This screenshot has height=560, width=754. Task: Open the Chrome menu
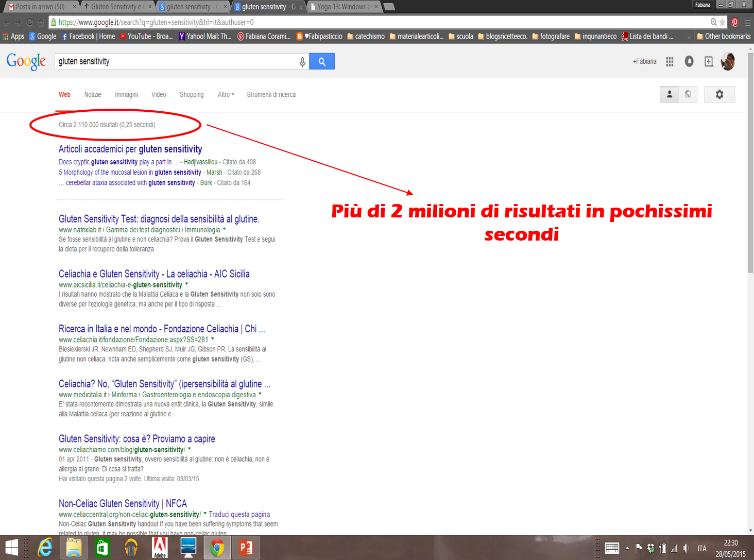point(747,22)
